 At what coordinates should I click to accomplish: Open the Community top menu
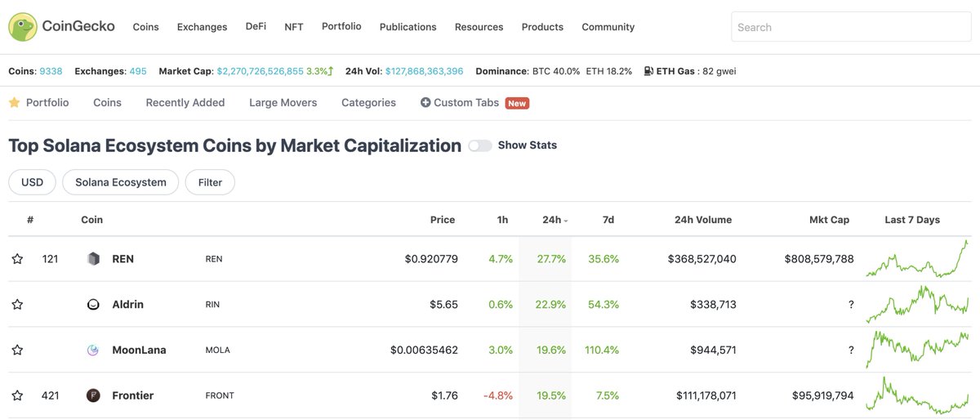tap(608, 27)
